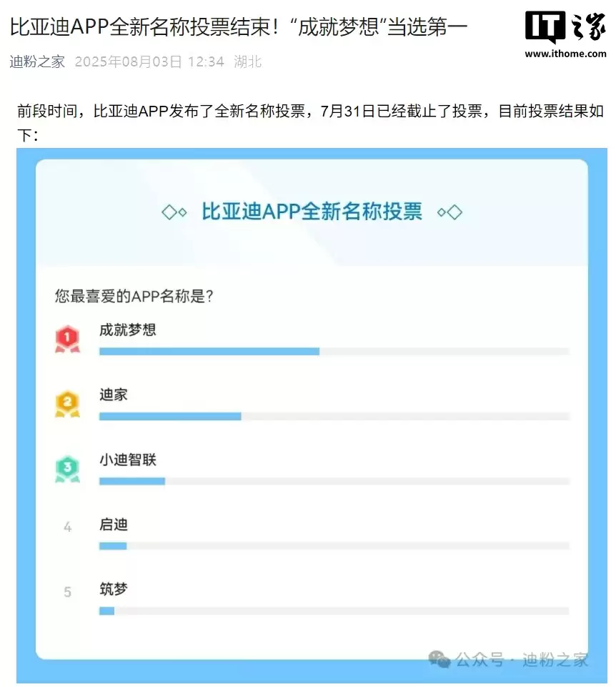
Task: Click rank number 5 beside 筑梦
Action: tap(67, 592)
